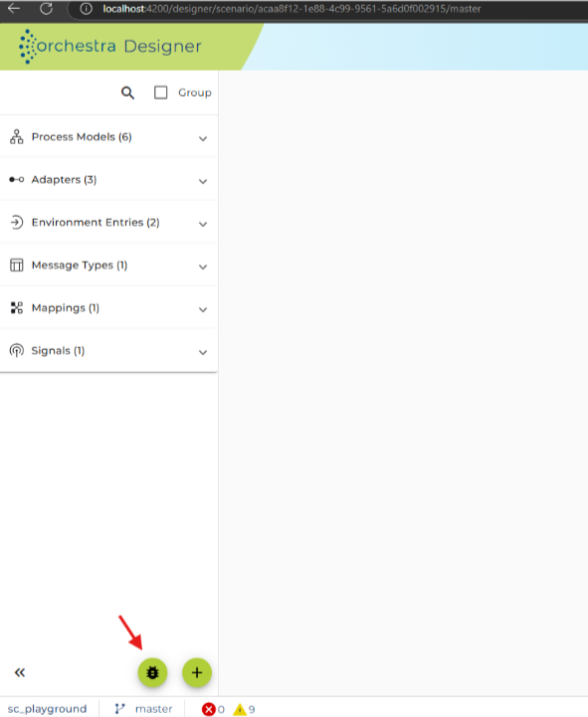Viewport: 588px width, 717px height.
Task: Open search with the magnifier icon
Action: pyautogui.click(x=127, y=92)
